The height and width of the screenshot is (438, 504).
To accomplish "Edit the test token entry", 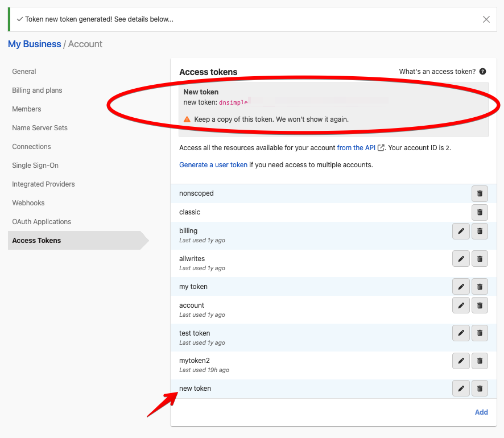I will [461, 333].
